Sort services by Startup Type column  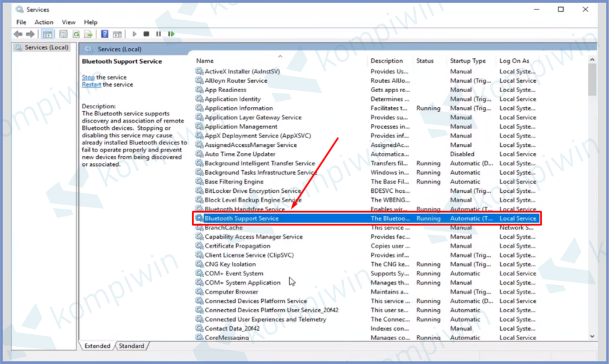pyautogui.click(x=467, y=61)
